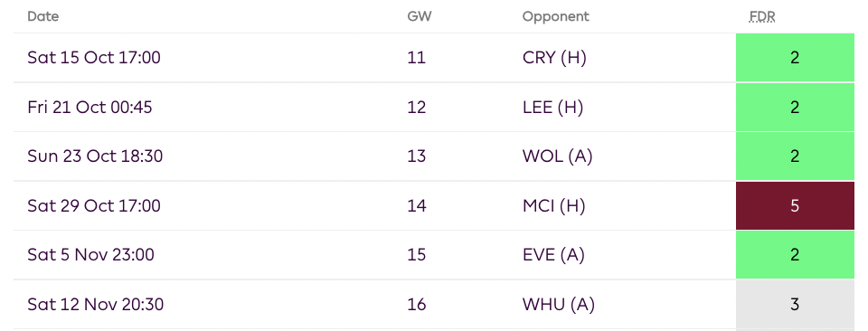This screenshot has width=868, height=331.
Task: Click the FDR column header
Action: (x=761, y=17)
